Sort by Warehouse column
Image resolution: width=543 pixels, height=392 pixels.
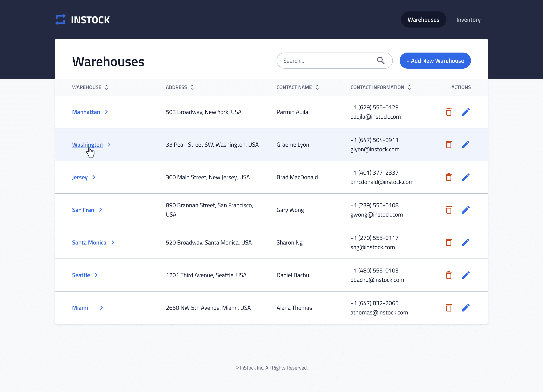click(x=106, y=87)
